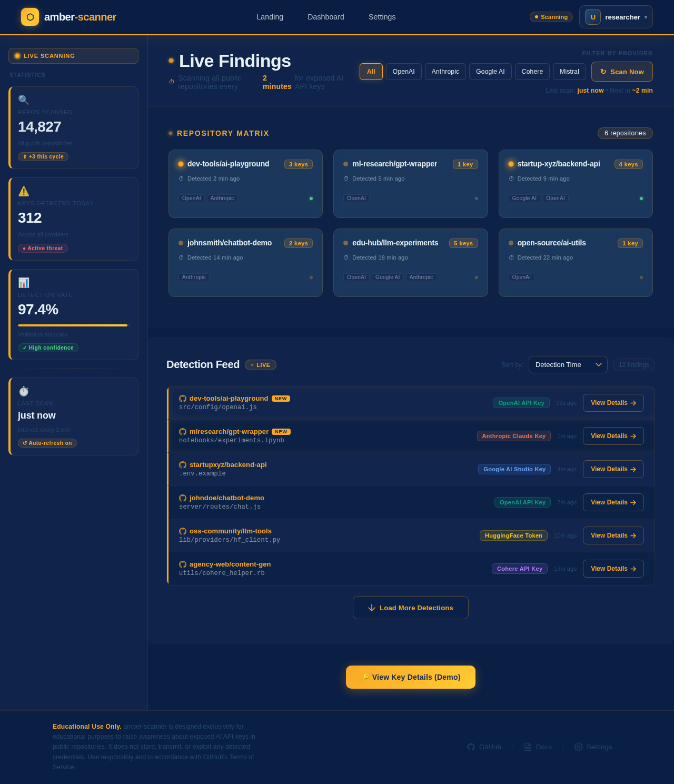Screen dimensions: 674x784
Task: Click the Cohere API Key badge
Action: pyautogui.click(x=520, y=569)
